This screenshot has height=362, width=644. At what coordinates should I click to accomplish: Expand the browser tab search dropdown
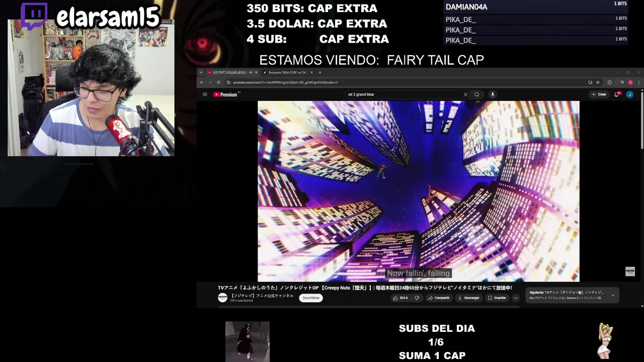(x=201, y=72)
